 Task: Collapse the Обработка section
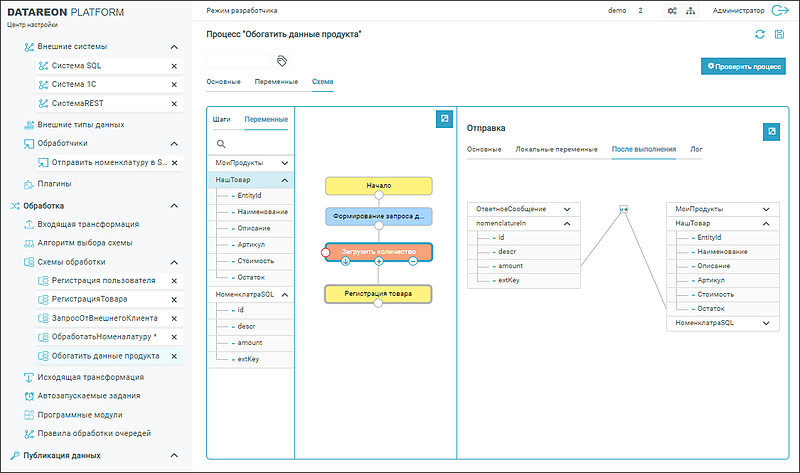[x=174, y=206]
